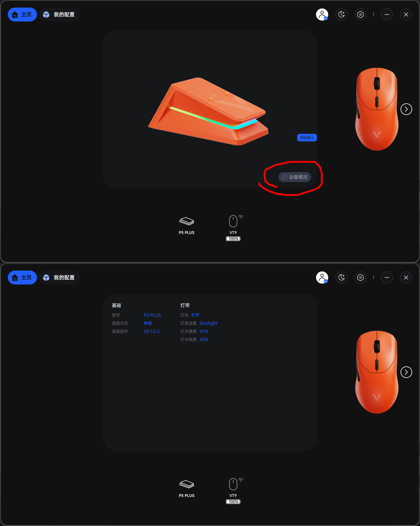Switch to 我的配置 tab in the dock-image window
Viewport: 420px width, 526px height.
(x=60, y=15)
